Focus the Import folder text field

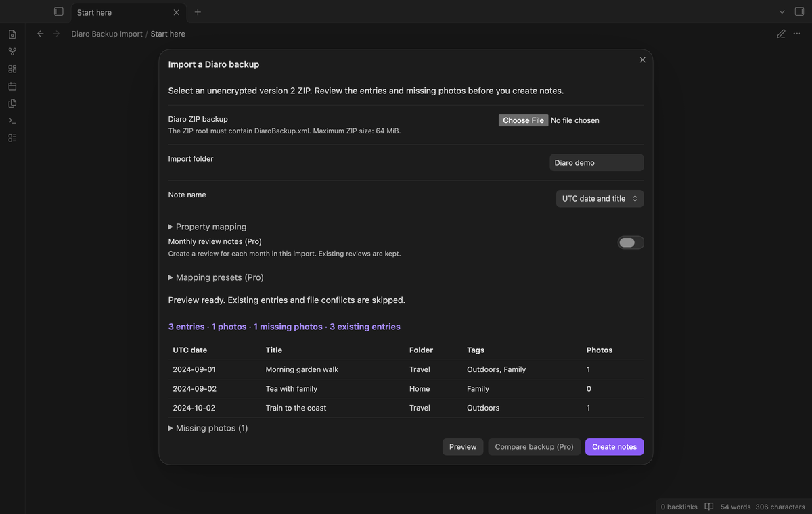596,163
